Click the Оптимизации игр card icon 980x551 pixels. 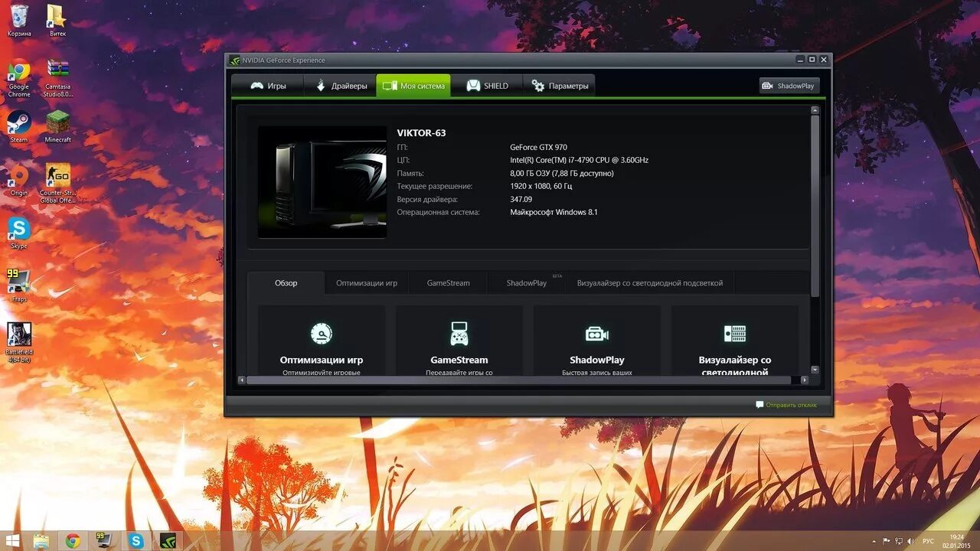pos(322,334)
